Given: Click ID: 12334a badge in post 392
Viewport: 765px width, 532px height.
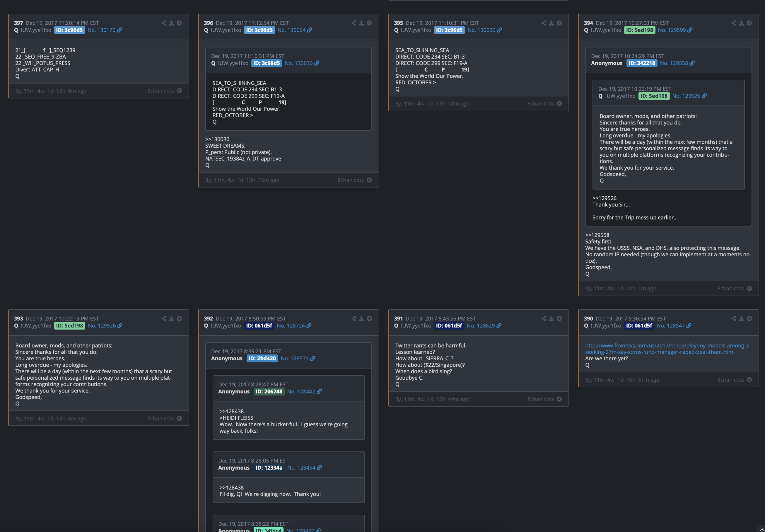Looking at the screenshot, I should click(x=269, y=468).
